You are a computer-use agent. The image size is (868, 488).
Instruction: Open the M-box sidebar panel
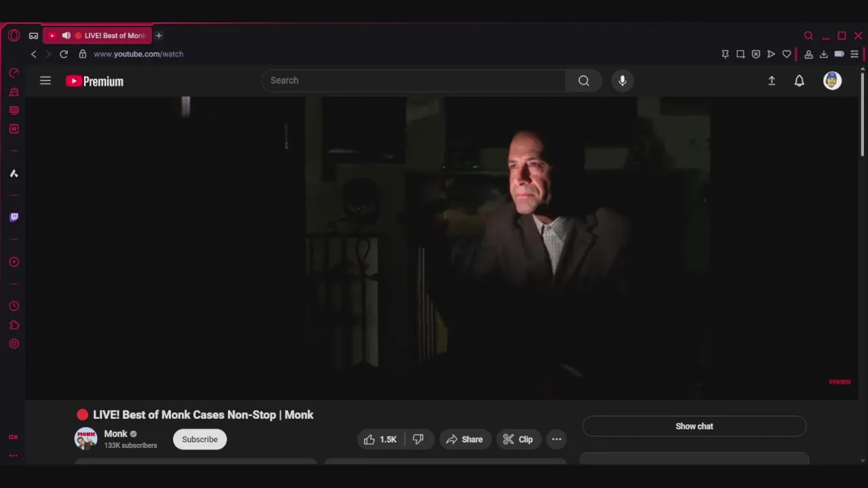[x=14, y=129]
